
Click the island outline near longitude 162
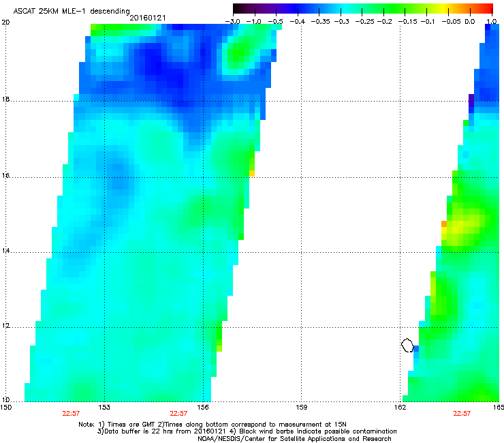click(x=407, y=345)
